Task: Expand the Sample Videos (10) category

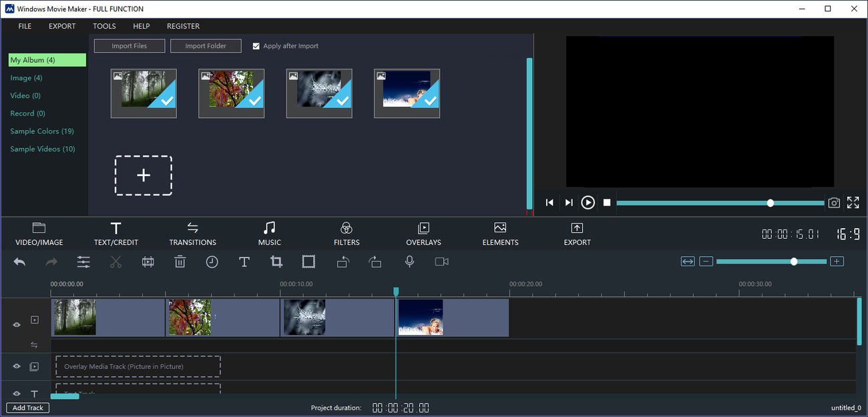Action: 43,149
